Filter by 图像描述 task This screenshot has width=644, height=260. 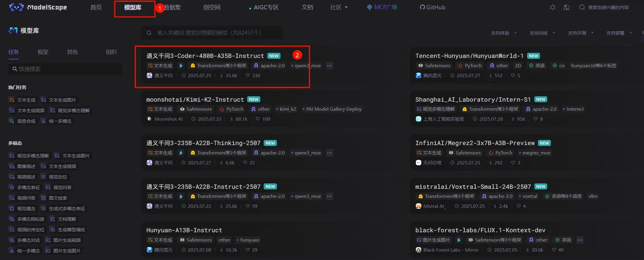[x=23, y=166]
